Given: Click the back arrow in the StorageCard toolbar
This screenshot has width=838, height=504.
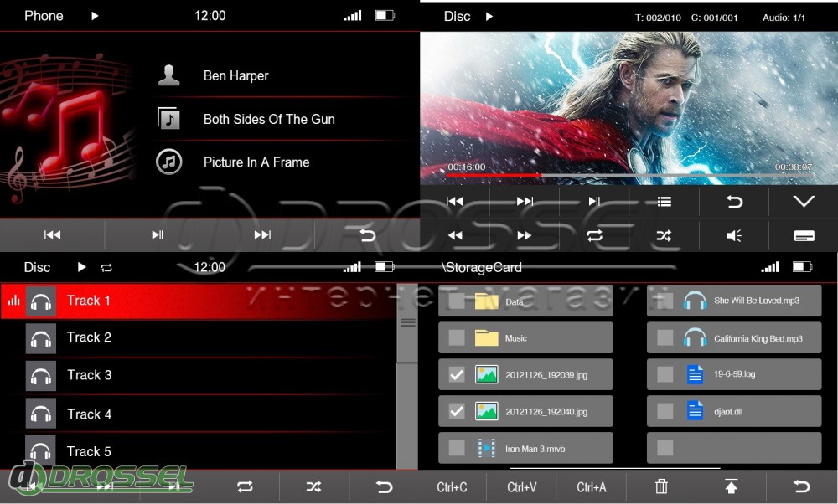Looking at the screenshot, I should (802, 486).
